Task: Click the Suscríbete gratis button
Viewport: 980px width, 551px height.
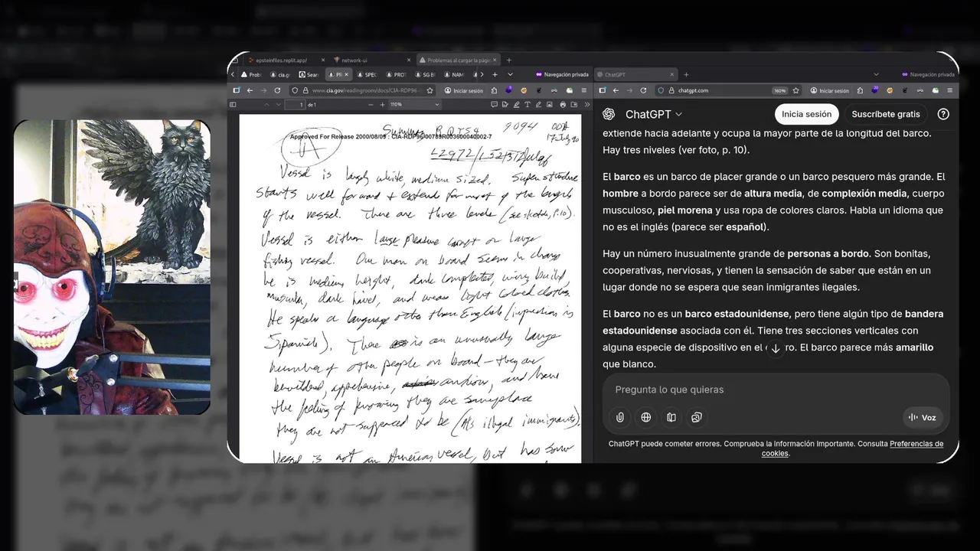Action: [886, 114]
